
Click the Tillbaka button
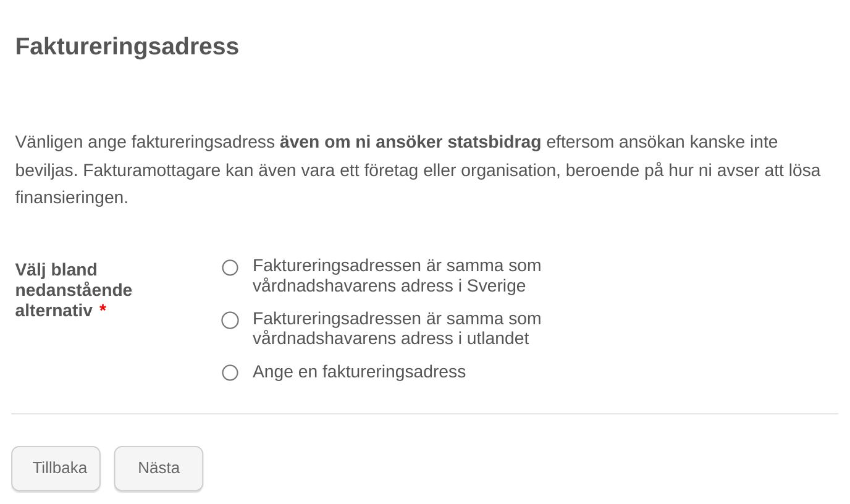(x=56, y=468)
